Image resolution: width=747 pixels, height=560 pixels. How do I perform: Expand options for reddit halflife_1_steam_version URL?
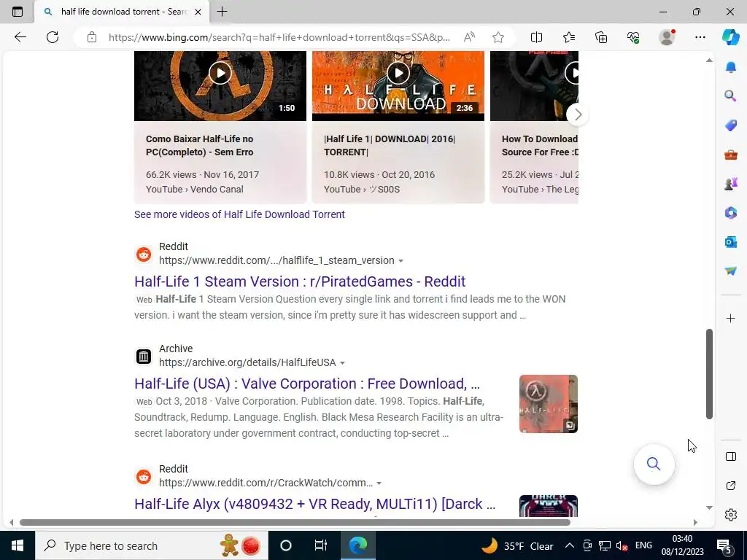click(400, 261)
